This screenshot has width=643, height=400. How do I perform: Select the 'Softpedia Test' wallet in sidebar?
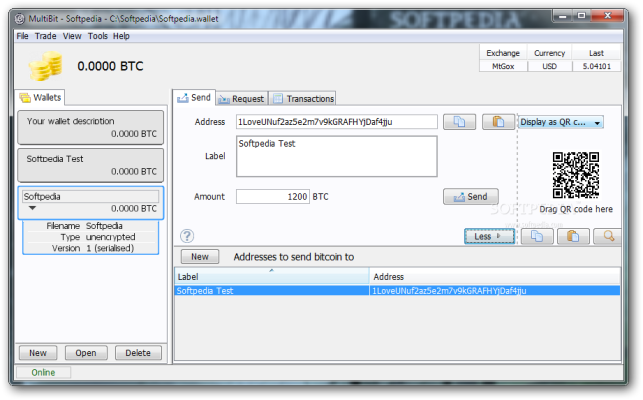click(x=91, y=165)
